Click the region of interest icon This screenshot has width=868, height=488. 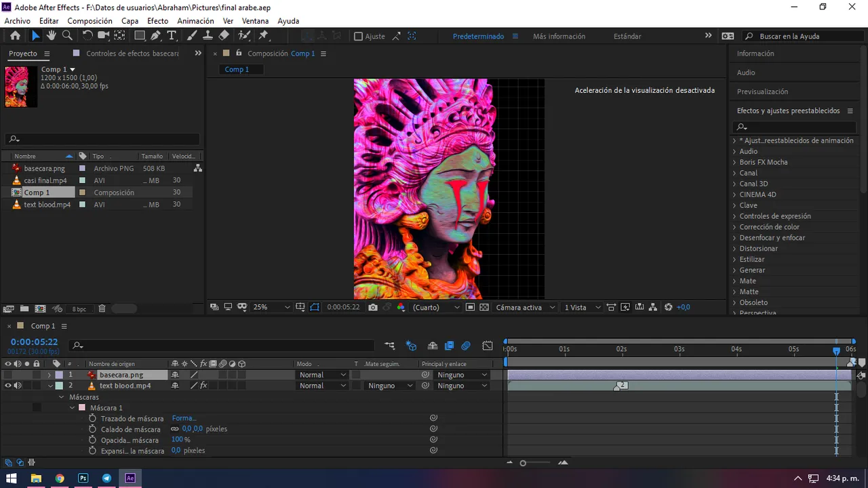pos(470,307)
